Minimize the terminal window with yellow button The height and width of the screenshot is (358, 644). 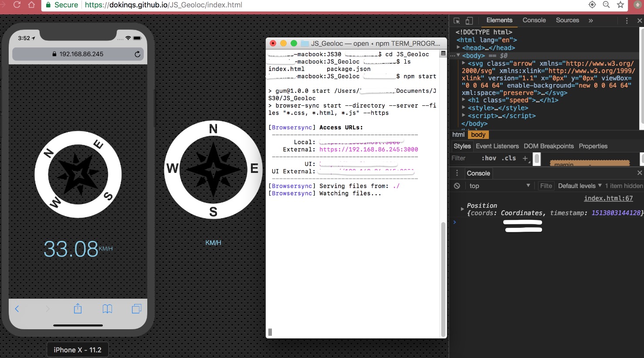coord(283,43)
